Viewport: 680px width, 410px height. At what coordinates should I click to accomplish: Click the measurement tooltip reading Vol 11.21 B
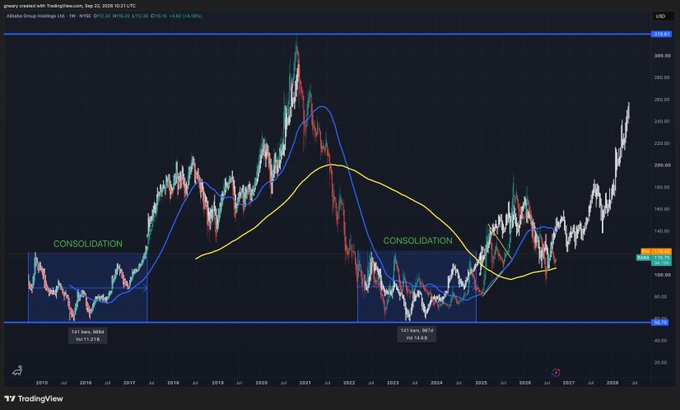pos(88,335)
